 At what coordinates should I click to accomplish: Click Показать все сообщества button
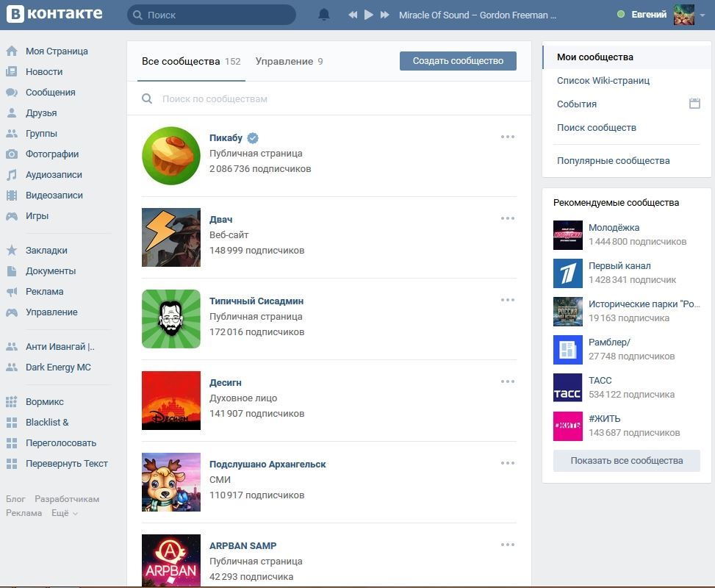[x=627, y=461]
